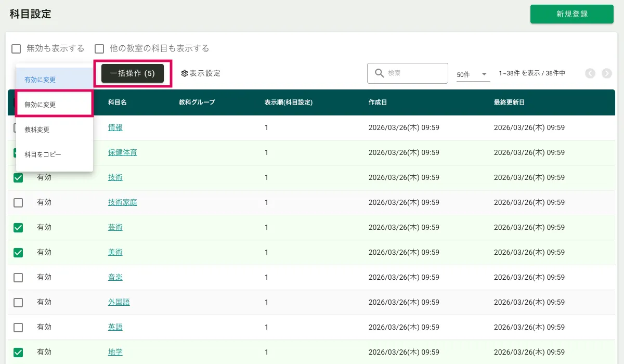
Task: Toggle 他の教室の科目も表示する checkbox
Action: (x=99, y=49)
